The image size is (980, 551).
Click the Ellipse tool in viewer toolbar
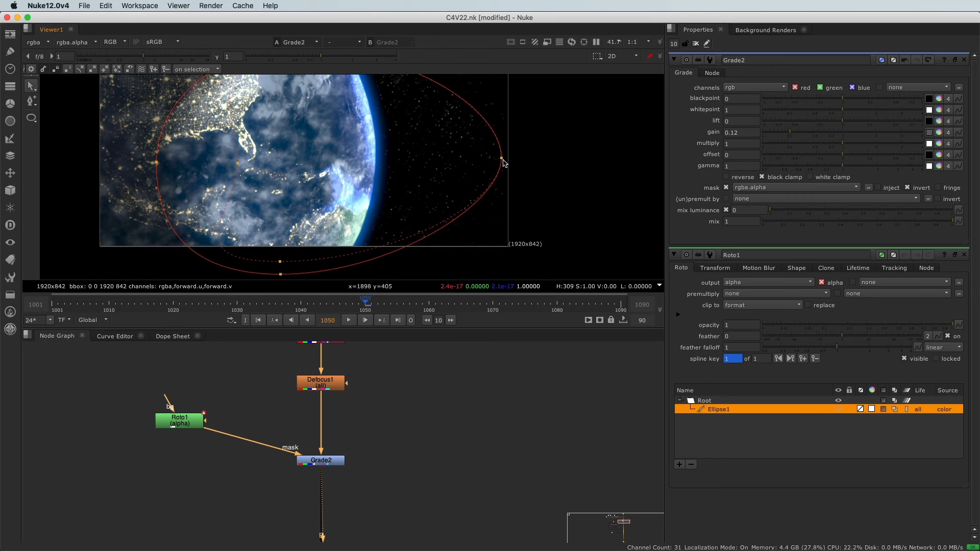31,118
